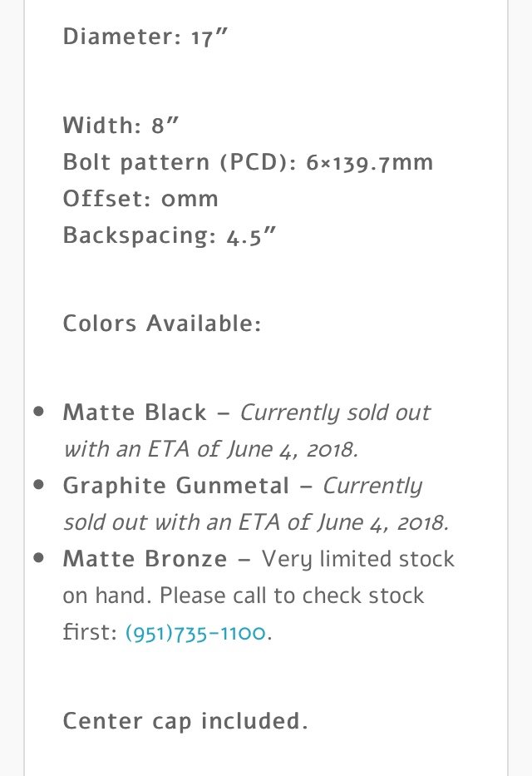Click the Diameter: 17" specification text
The image size is (532, 776).
pyautogui.click(x=145, y=37)
